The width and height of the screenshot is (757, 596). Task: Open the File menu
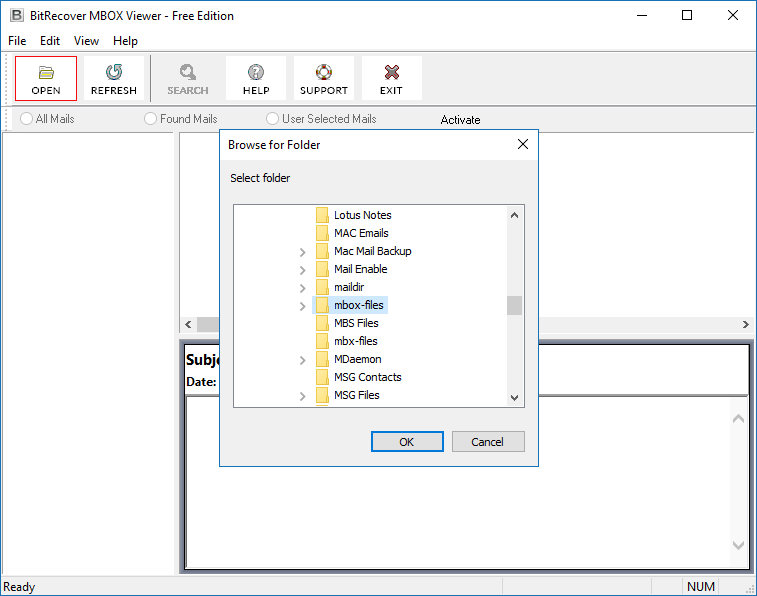tap(17, 41)
